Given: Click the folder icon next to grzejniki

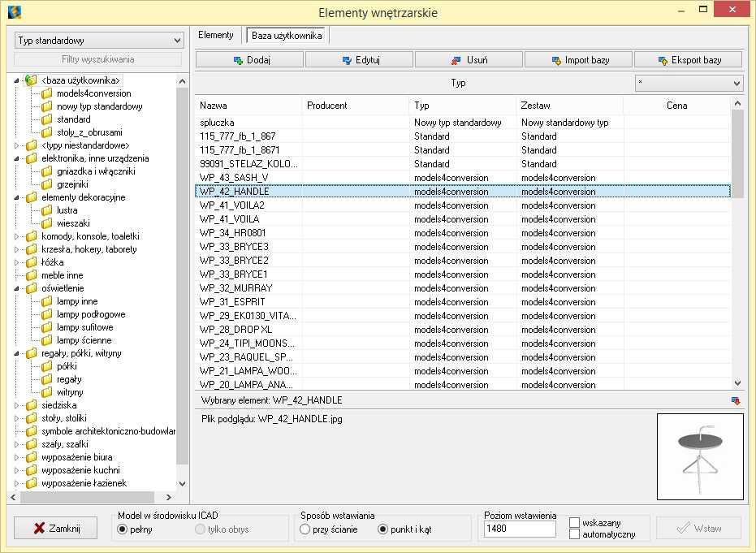Looking at the screenshot, I should pyautogui.click(x=47, y=184).
